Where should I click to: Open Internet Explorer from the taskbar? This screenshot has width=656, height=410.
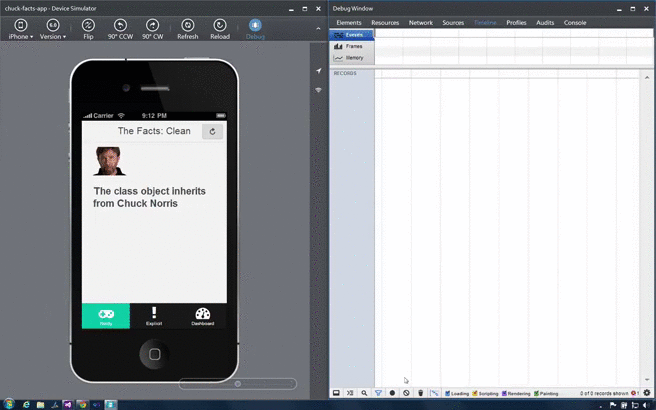point(26,405)
